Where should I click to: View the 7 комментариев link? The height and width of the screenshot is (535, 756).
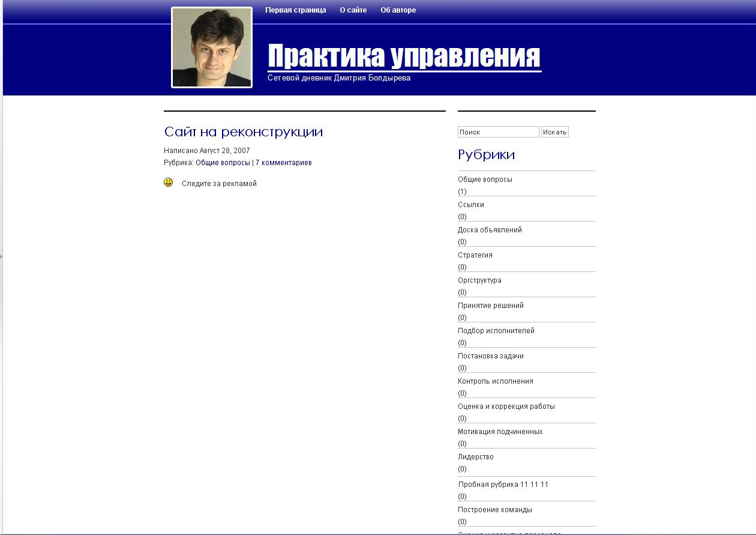click(x=283, y=162)
